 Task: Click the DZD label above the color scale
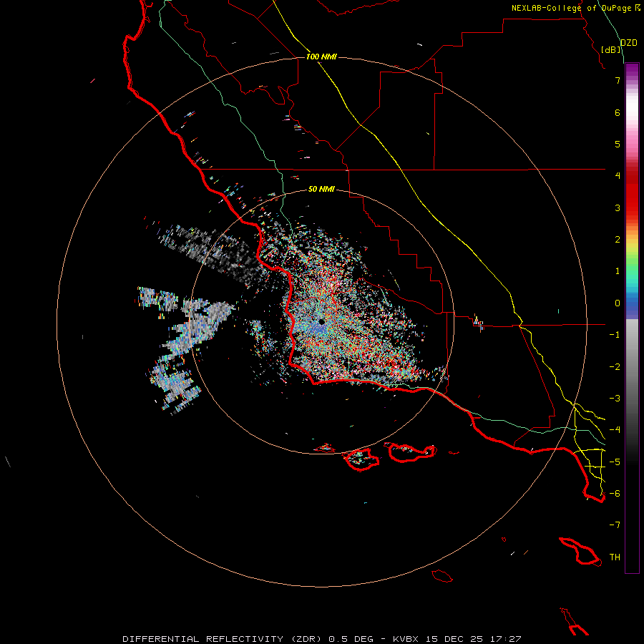pos(629,43)
